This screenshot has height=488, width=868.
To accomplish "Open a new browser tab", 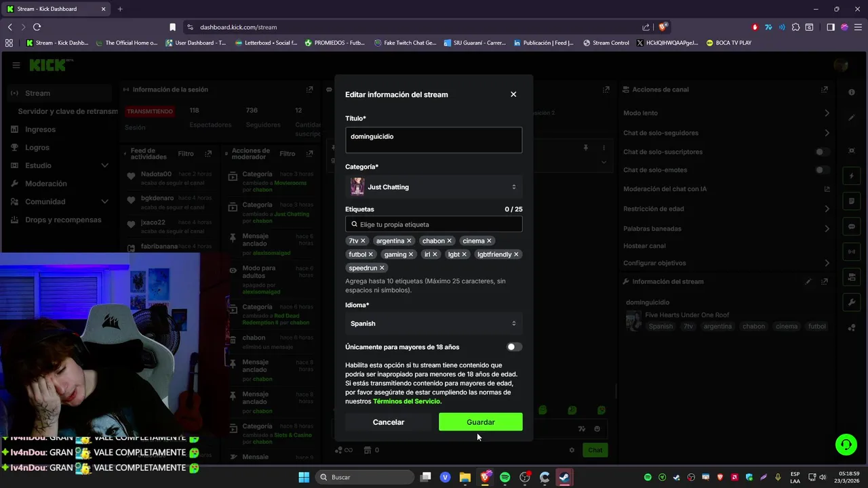I will 120,9.
